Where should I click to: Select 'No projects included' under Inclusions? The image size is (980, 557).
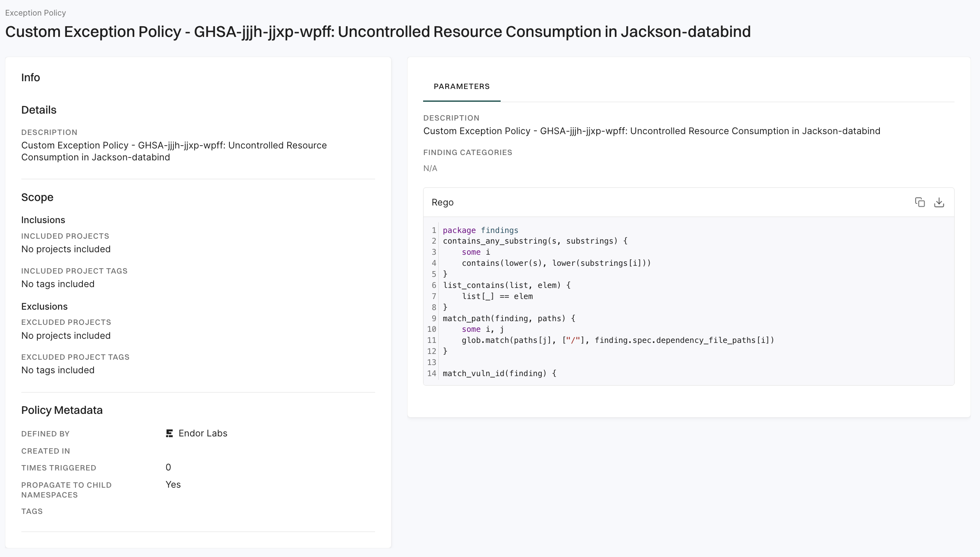pyautogui.click(x=66, y=249)
